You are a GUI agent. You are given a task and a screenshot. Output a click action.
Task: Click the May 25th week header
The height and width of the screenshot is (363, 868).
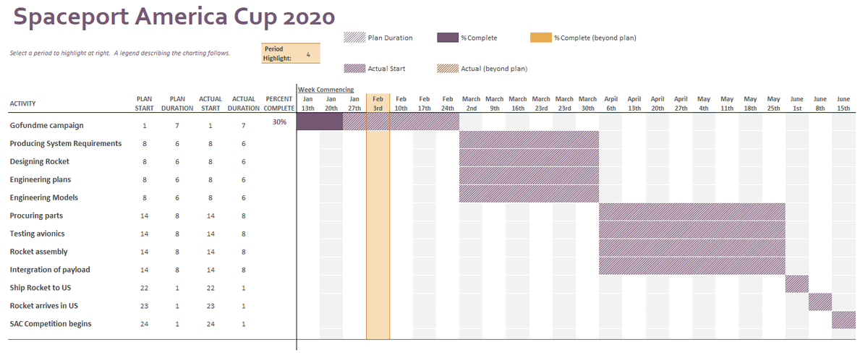774,103
